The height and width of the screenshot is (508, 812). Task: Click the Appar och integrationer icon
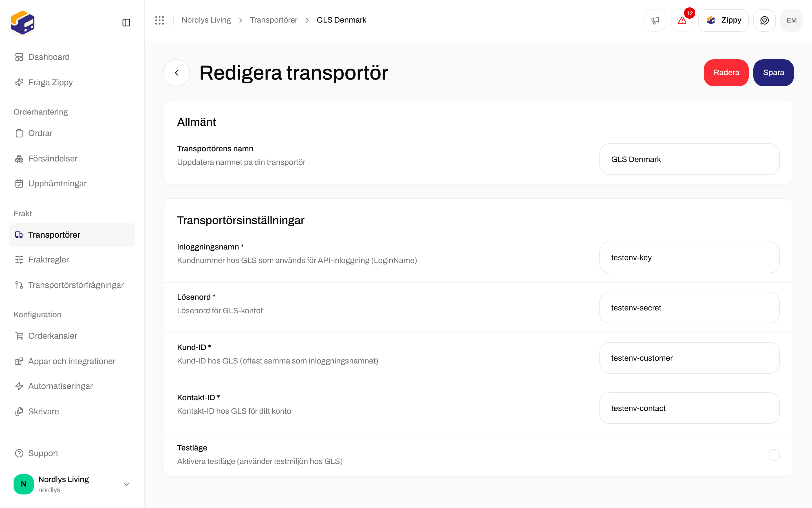coord(19,361)
